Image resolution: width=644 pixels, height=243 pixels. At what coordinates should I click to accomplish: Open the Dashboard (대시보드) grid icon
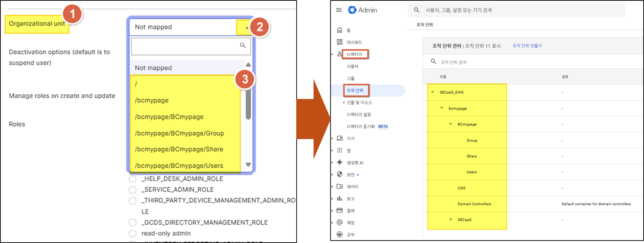340,42
